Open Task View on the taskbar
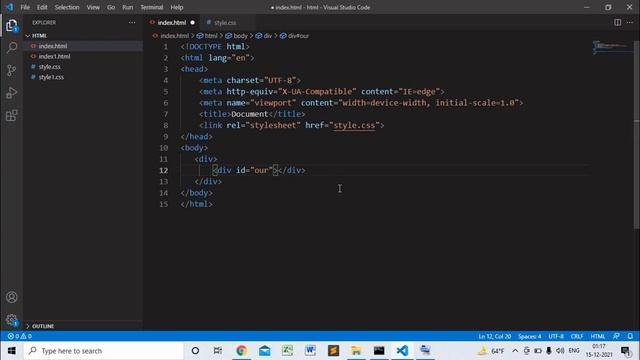Viewport: 640px width, 360px height. pos(218,351)
